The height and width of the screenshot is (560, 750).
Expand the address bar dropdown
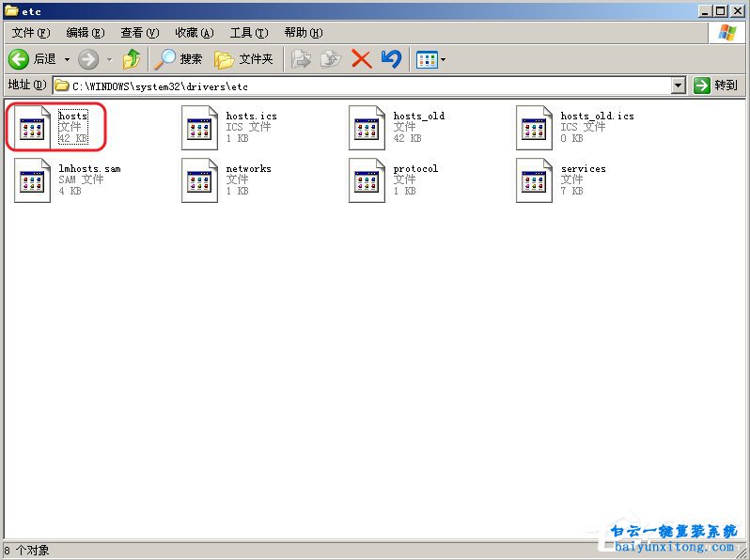(x=679, y=86)
